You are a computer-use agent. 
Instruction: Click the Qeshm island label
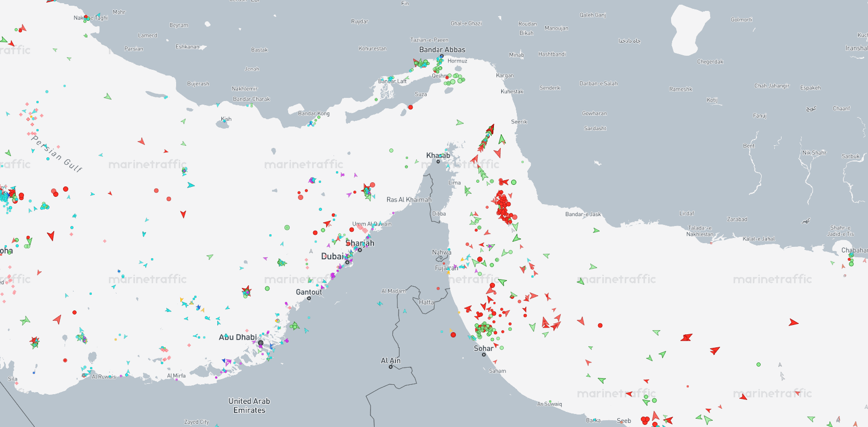pos(440,76)
